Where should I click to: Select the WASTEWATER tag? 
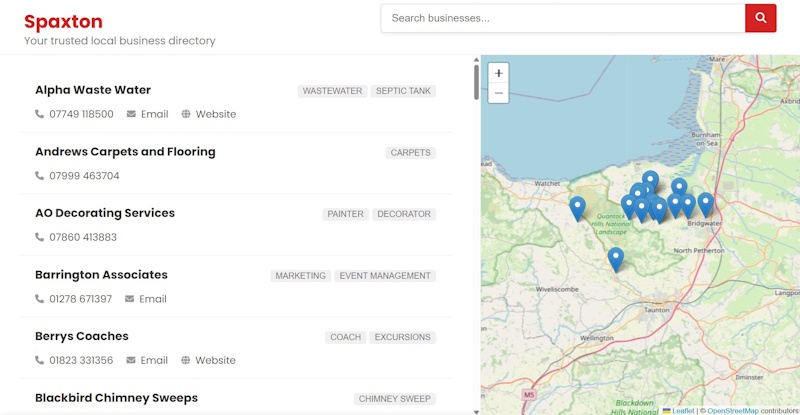(x=332, y=91)
